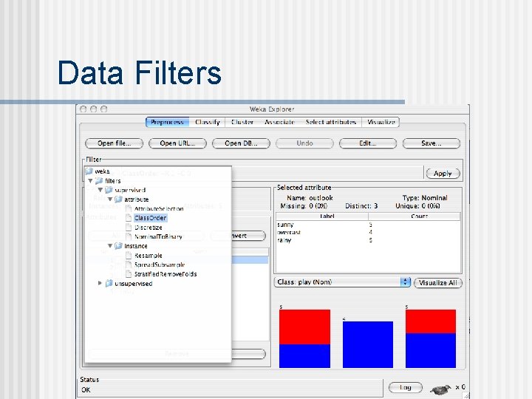
Task: Switch to the Classify tab
Action: pos(208,122)
